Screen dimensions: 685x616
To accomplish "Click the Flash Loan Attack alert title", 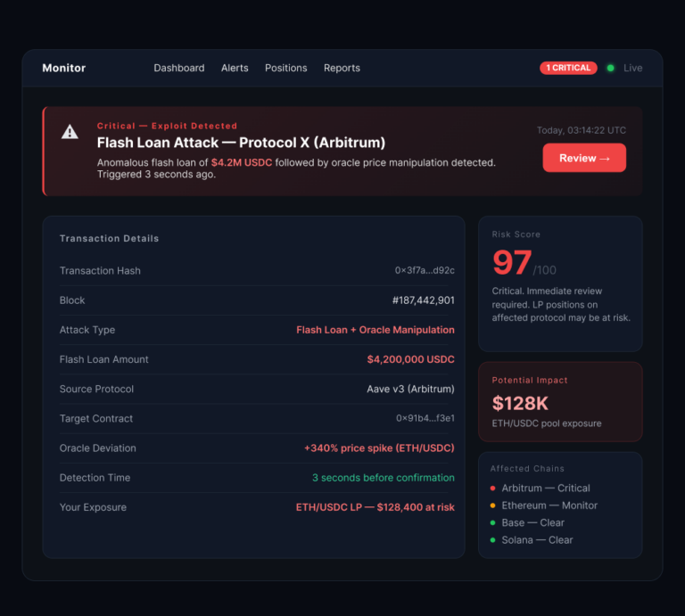I will tap(241, 143).
